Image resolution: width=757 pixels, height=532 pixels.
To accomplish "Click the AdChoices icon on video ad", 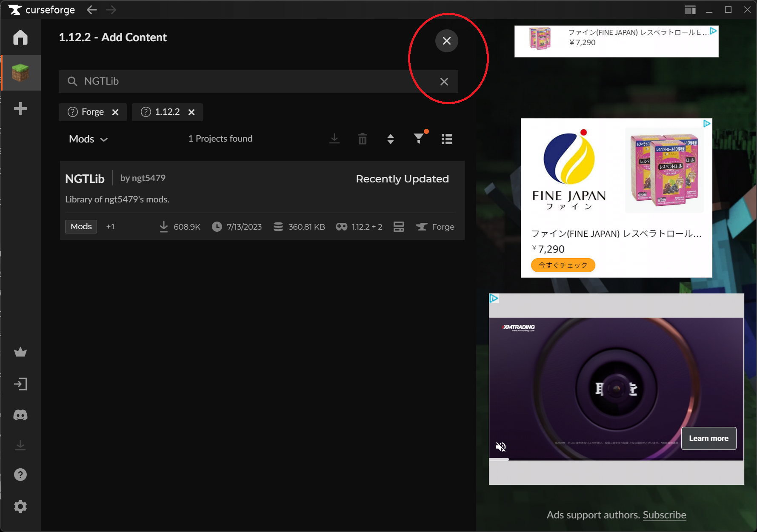I will (x=494, y=299).
